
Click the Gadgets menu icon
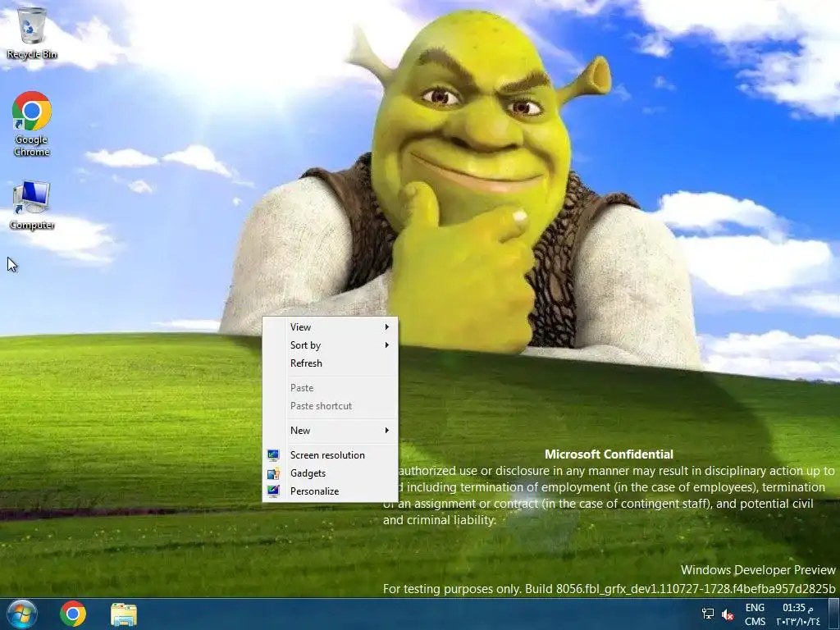273,473
